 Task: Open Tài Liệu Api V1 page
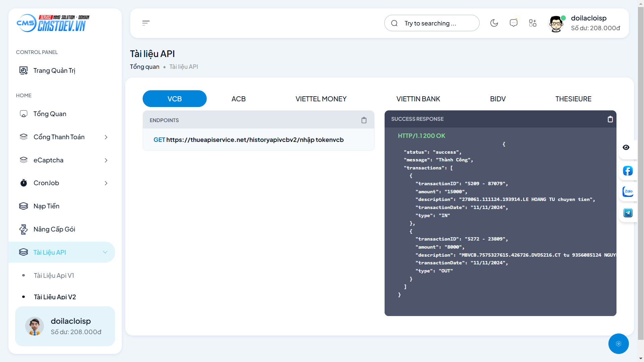54,275
